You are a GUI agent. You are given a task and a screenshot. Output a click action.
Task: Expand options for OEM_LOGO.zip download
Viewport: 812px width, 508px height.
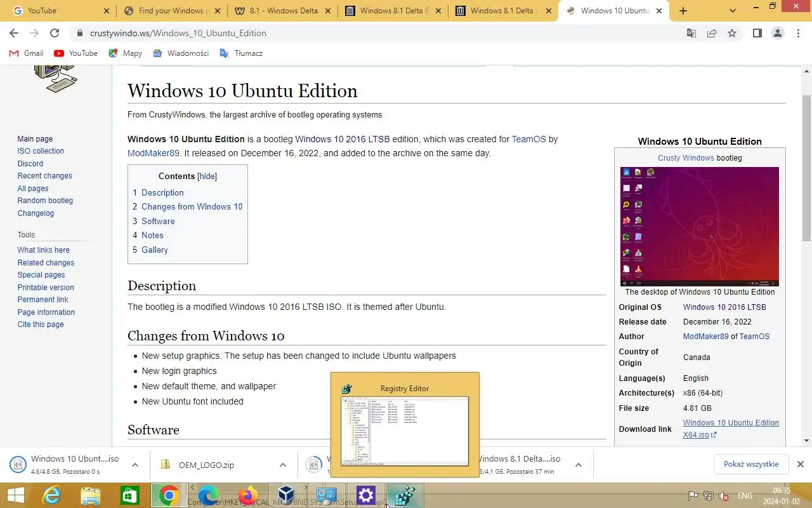pyautogui.click(x=283, y=465)
